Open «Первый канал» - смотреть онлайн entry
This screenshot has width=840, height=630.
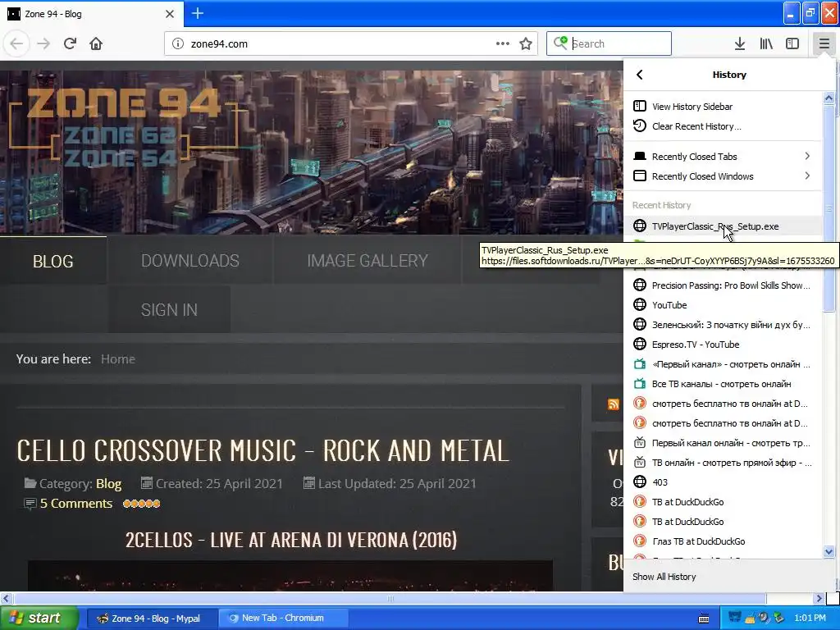tap(724, 364)
